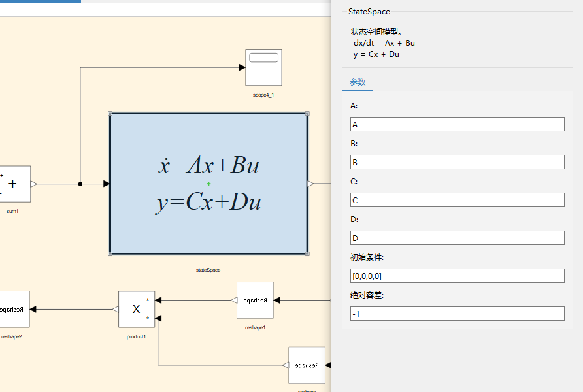Image resolution: width=583 pixels, height=392 pixels.
Task: Click the reshape2 block
Action: pyautogui.click(x=14, y=309)
